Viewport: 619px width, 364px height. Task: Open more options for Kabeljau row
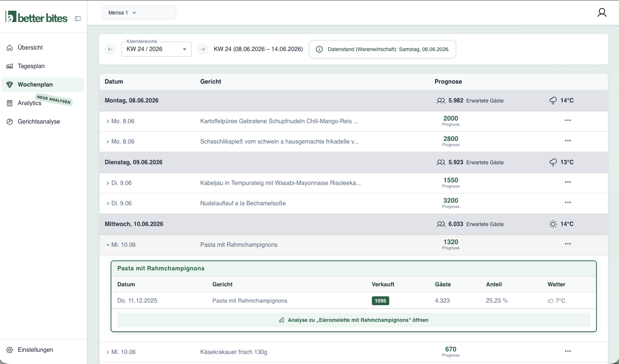[x=568, y=182]
